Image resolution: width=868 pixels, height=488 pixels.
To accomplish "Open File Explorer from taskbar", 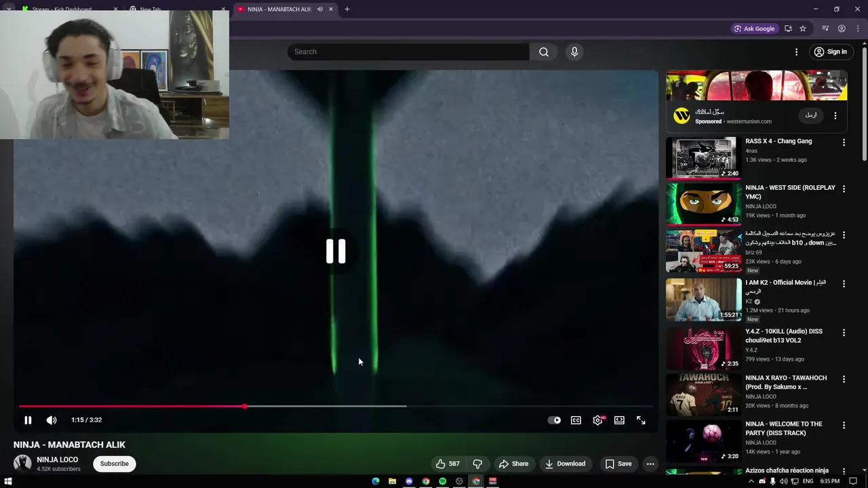I will click(x=392, y=481).
